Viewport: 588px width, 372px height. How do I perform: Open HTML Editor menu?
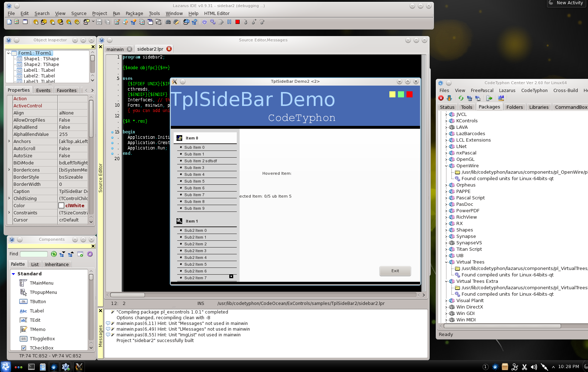coord(217,14)
